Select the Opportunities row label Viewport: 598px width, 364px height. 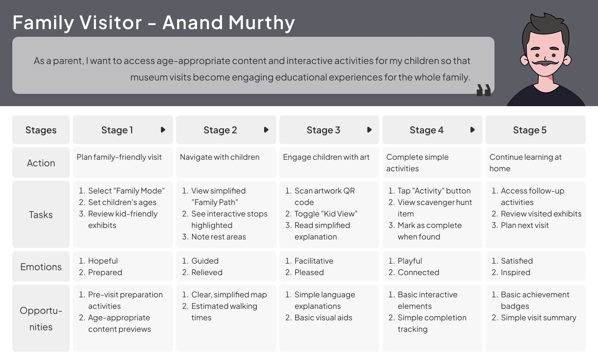(x=41, y=318)
